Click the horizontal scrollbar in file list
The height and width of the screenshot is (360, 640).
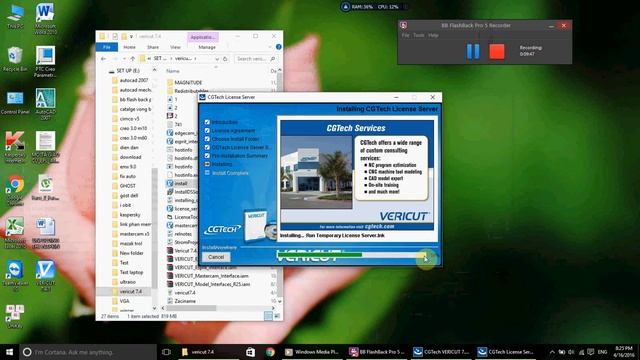[191, 308]
